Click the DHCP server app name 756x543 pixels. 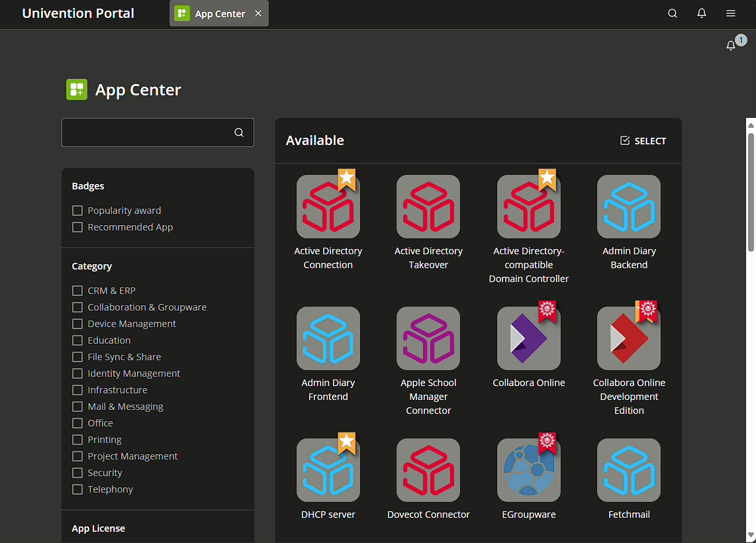coord(328,515)
